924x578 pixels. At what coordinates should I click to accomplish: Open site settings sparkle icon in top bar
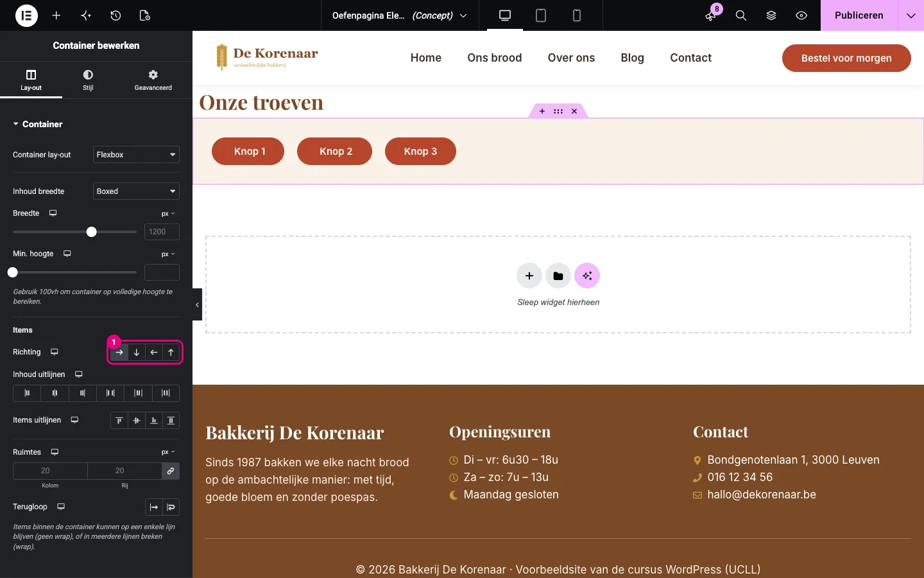[x=86, y=15]
